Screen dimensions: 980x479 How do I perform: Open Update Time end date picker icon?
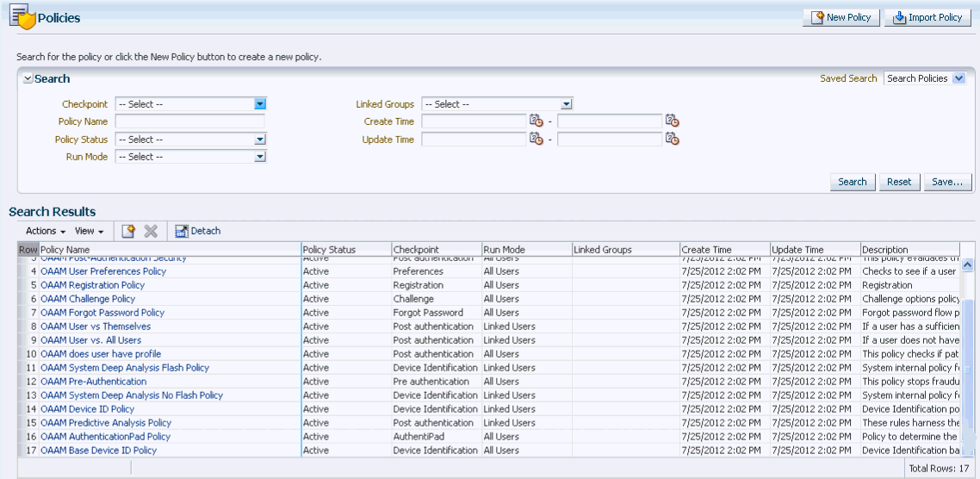tap(672, 139)
